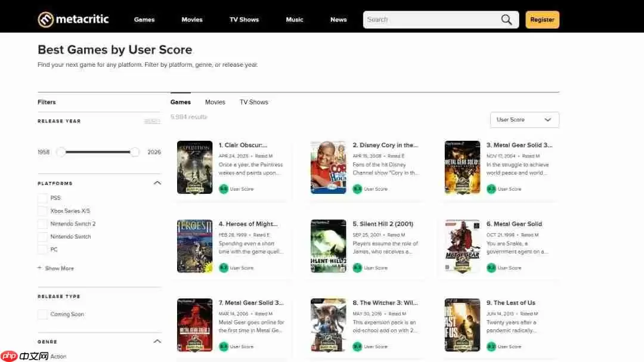This screenshot has height=362, width=644.
Task: Open the Music menu in top navigation
Action: tap(295, 20)
